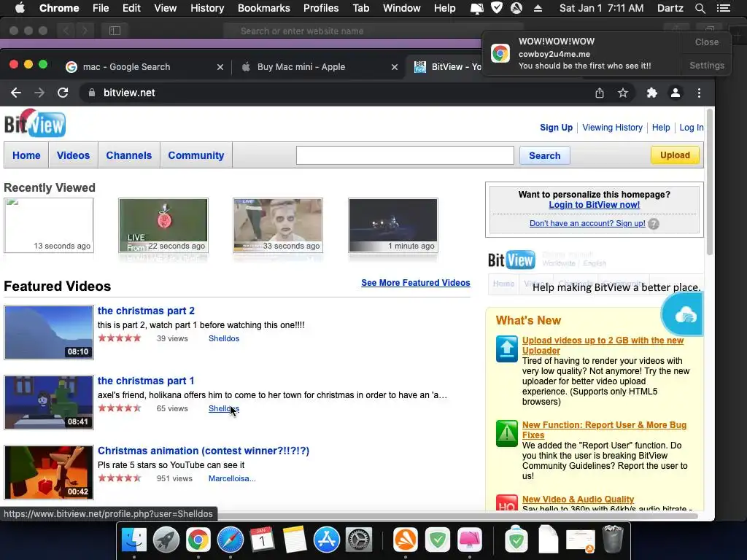Screen dimensions: 747x560
Task: Go to the Home navigation tab
Action: tap(26, 155)
